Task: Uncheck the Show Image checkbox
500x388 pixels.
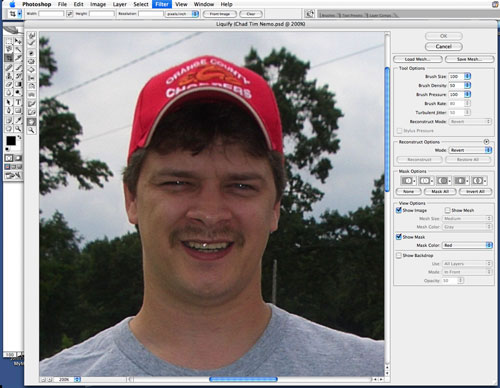Action: 398,210
